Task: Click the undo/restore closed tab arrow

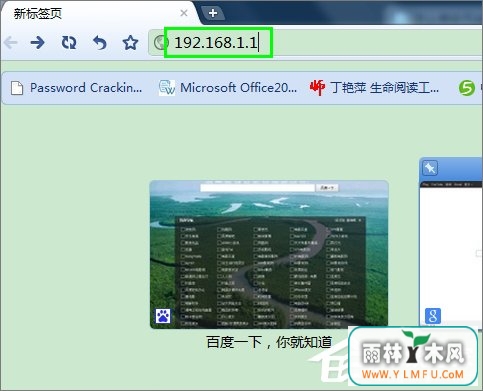Action: (x=100, y=43)
